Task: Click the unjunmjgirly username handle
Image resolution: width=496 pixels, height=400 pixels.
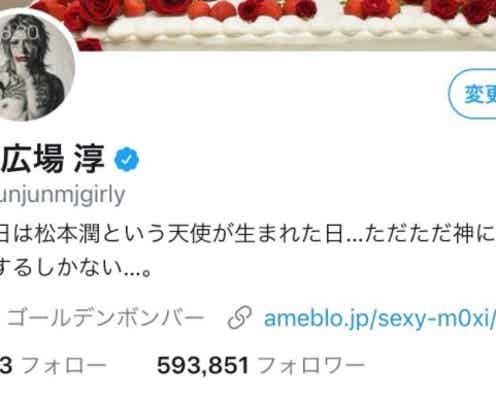Action: tap(62, 195)
